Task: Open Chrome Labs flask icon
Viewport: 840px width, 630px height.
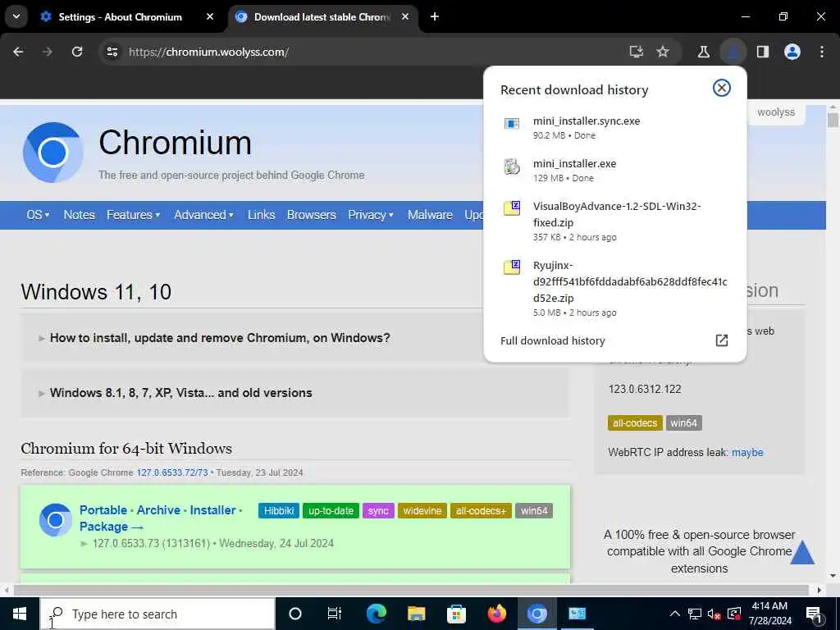Action: pos(703,52)
